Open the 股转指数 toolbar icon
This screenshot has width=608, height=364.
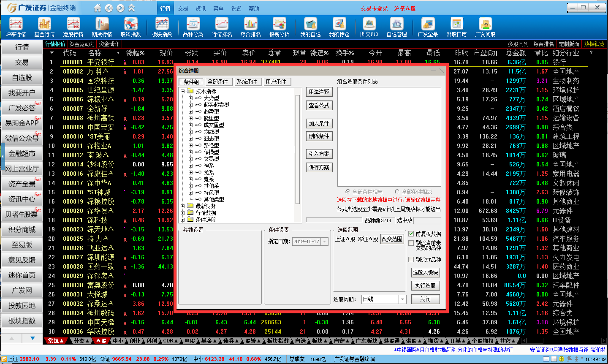130,27
